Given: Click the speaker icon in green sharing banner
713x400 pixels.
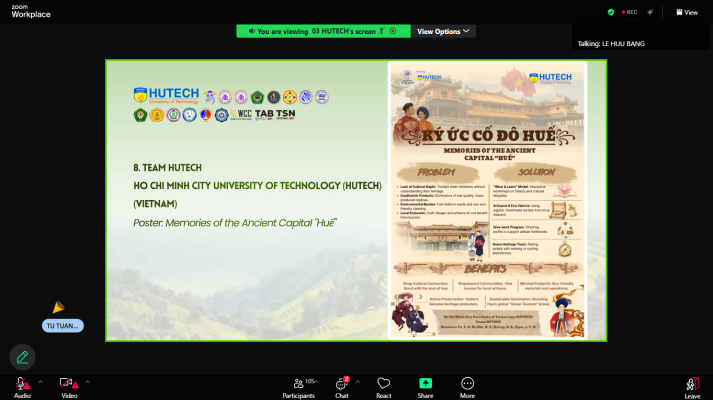Looking at the screenshot, I should pos(251,31).
